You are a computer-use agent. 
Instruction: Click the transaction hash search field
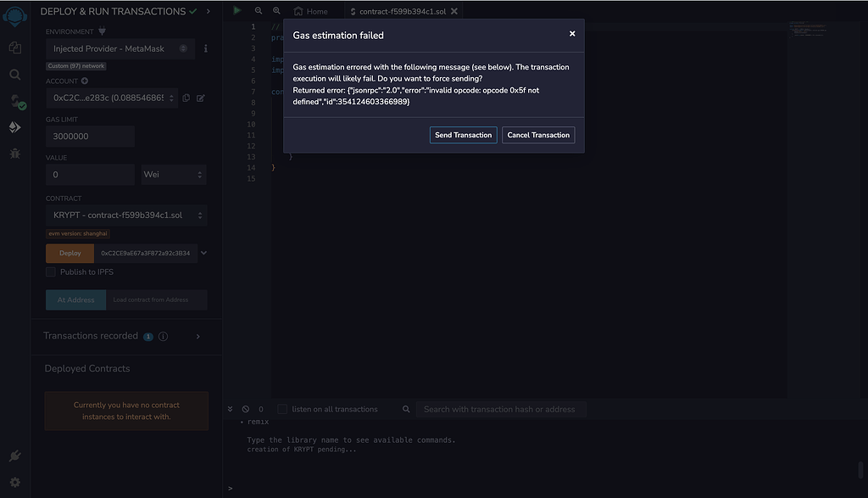(501, 409)
